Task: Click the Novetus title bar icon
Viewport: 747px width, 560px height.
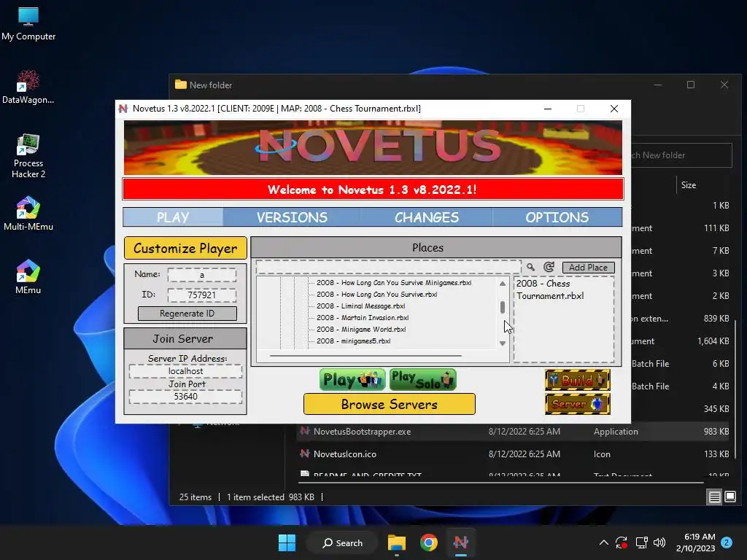Action: click(x=123, y=109)
